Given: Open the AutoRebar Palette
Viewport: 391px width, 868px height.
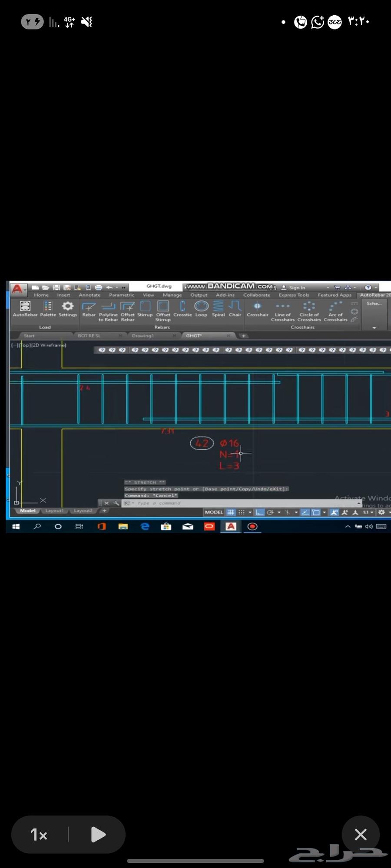Looking at the screenshot, I should click(48, 309).
